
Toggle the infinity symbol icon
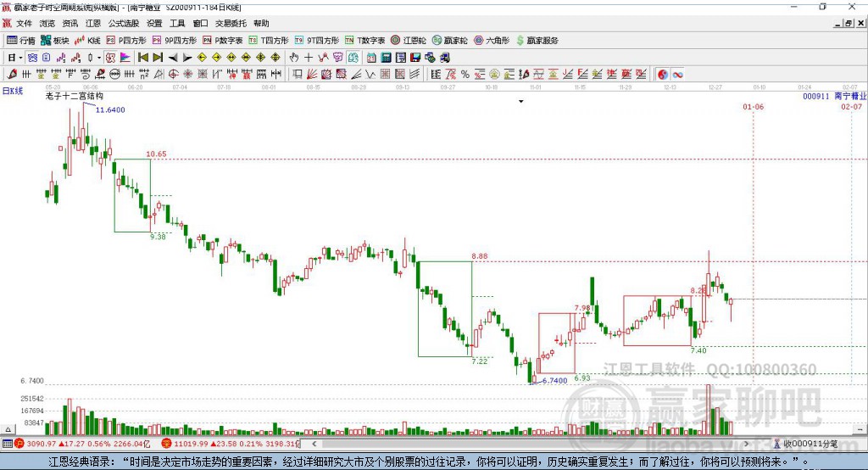pyautogui.click(x=677, y=75)
